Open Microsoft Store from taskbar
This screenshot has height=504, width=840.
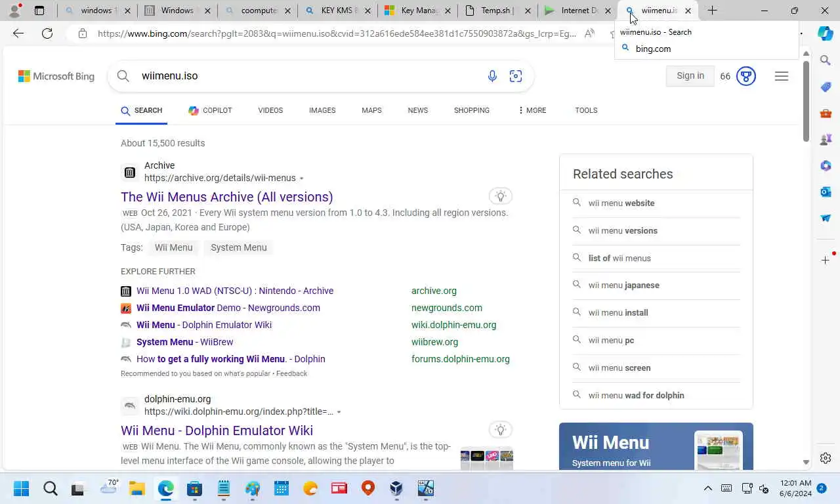194,488
